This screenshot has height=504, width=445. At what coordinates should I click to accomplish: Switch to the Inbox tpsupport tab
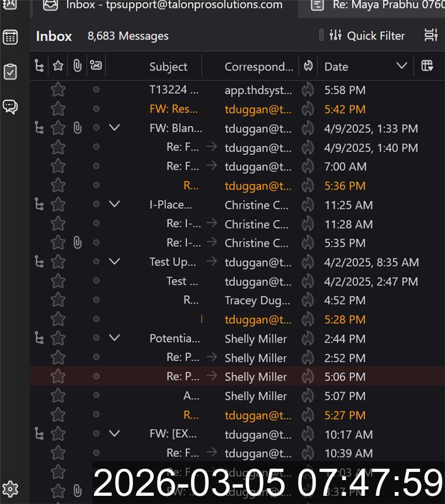click(x=164, y=6)
